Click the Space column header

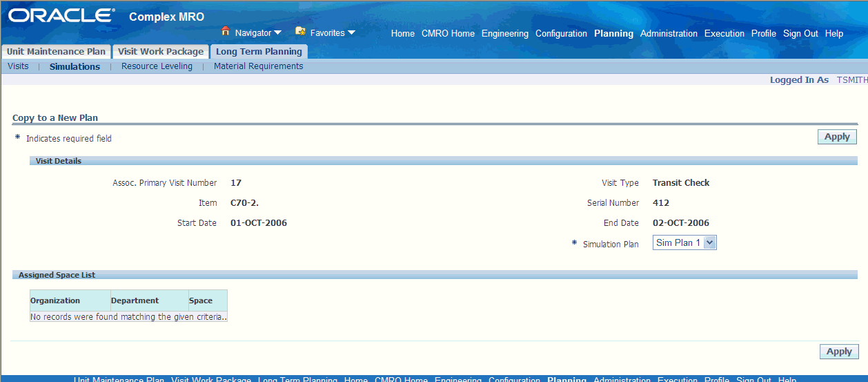(208, 300)
